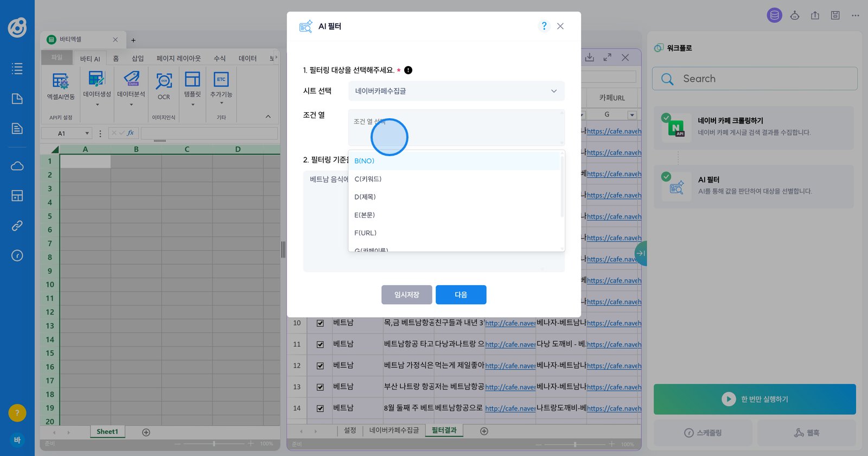
Task: Click the help question mark in AI 필터 dialog
Action: pos(544,26)
